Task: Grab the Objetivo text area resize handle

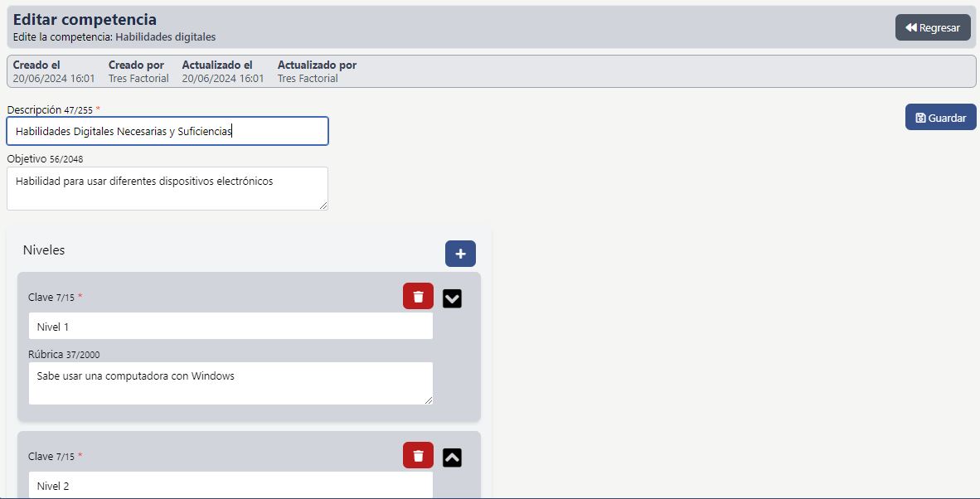Action: [323, 205]
